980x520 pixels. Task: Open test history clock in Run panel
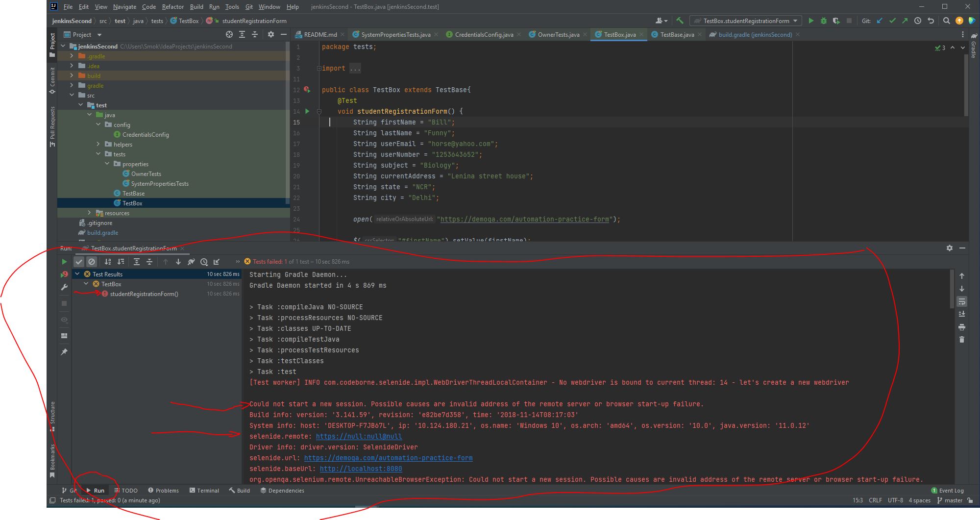[x=204, y=262]
